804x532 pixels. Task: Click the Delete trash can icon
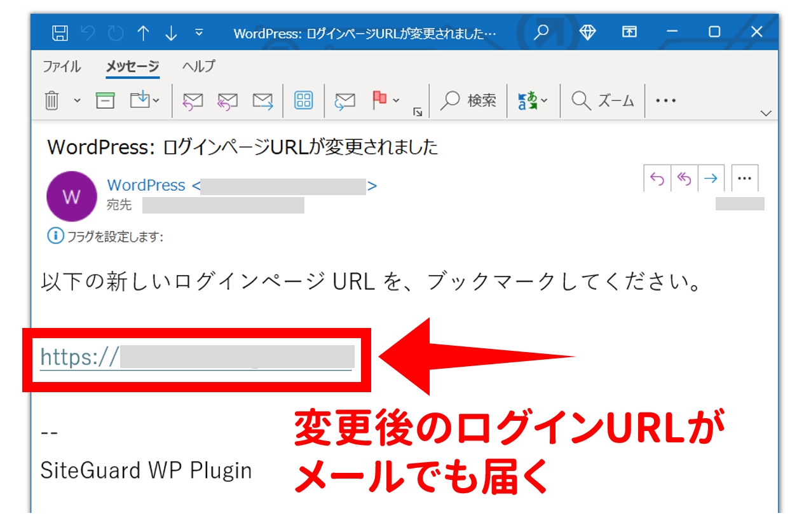point(52,100)
